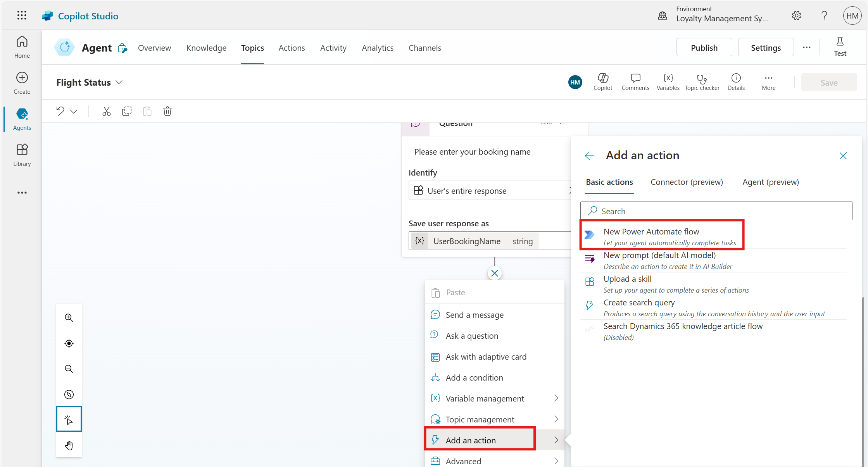Expand the Flight Status topic dropdown
Screen dimensions: 868x467
[119, 83]
